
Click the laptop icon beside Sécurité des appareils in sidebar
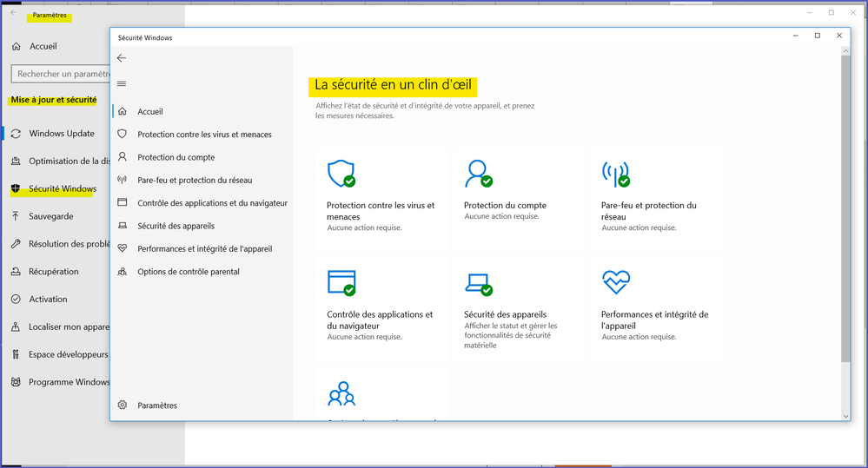(123, 225)
